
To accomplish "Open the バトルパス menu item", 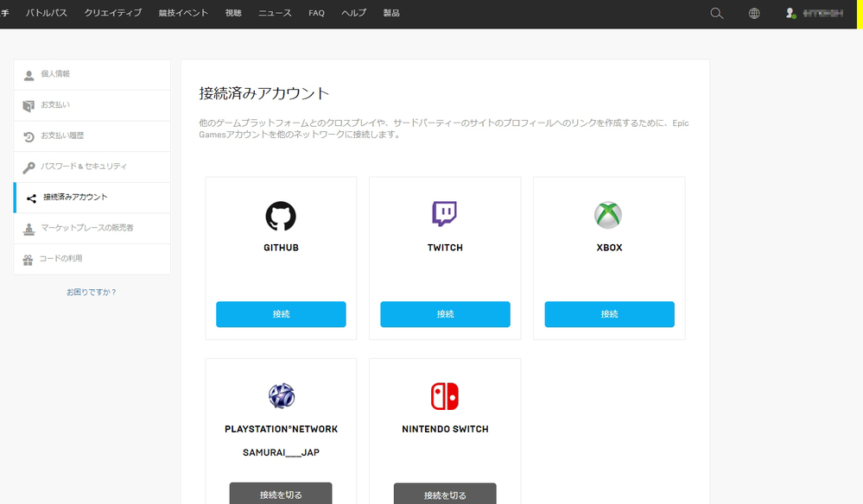I will coord(47,13).
